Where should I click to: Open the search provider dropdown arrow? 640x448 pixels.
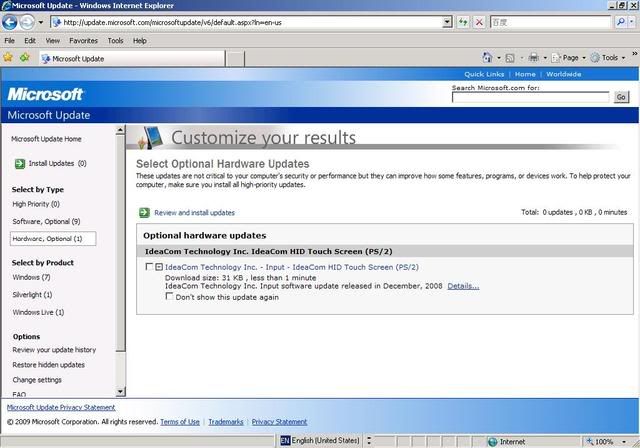[632, 22]
